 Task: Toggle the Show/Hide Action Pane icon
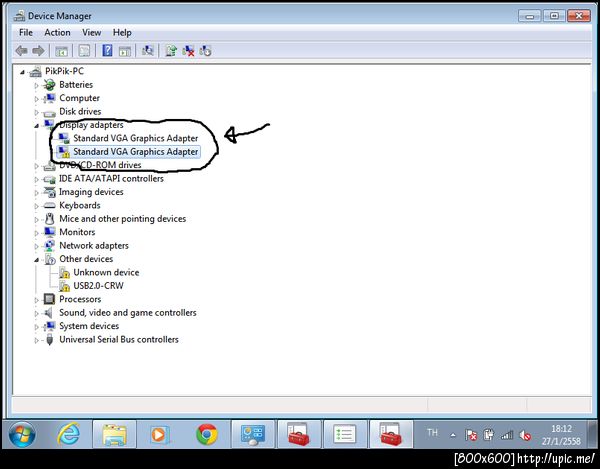click(125, 50)
